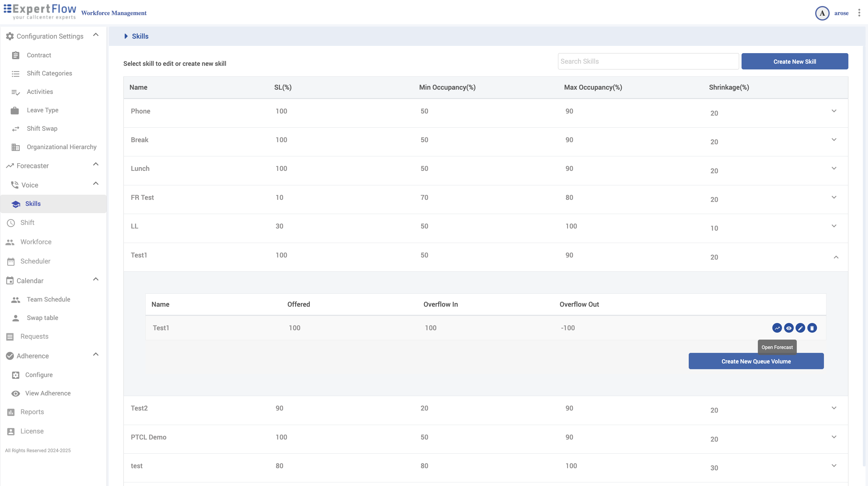Image resolution: width=868 pixels, height=486 pixels.
Task: View Test1 queue via eye icon
Action: click(789, 328)
